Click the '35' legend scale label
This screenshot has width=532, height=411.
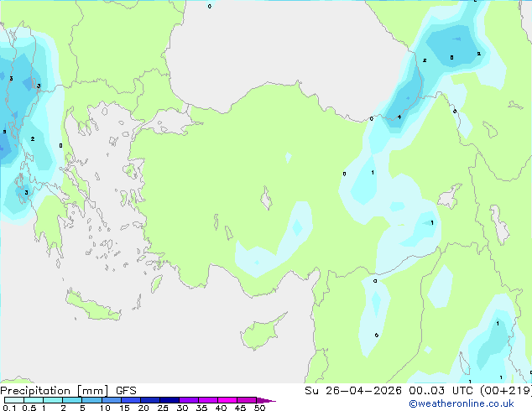click(x=201, y=408)
